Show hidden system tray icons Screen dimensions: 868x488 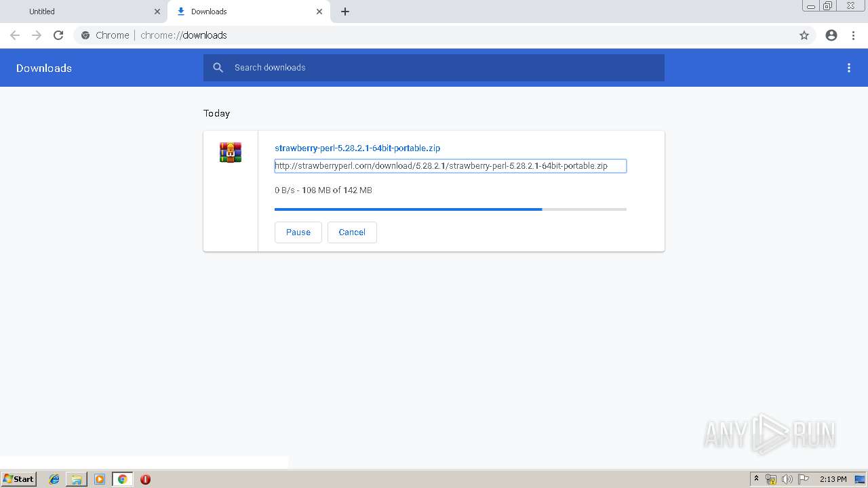point(756,479)
